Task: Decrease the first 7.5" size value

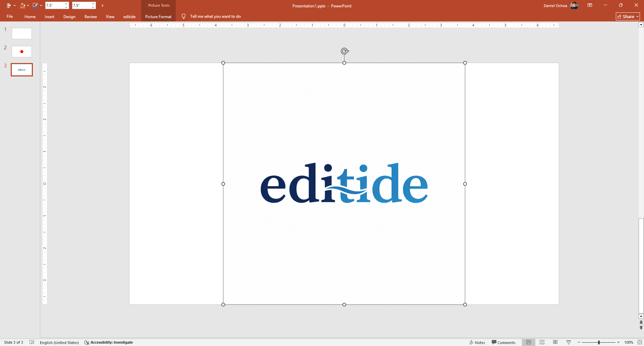Action: 66,7
